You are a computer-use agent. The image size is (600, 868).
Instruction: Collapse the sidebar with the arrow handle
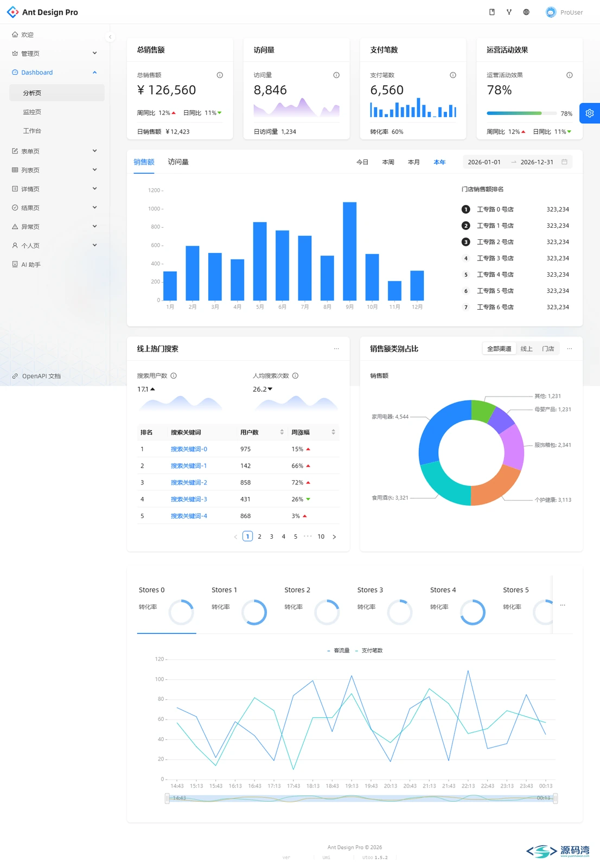coord(110,37)
